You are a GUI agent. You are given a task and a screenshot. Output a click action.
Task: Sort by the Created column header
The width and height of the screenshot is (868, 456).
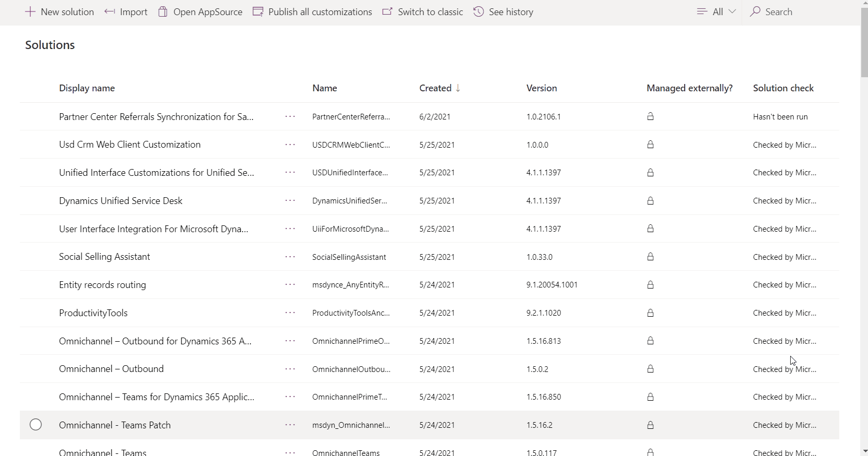pos(436,88)
